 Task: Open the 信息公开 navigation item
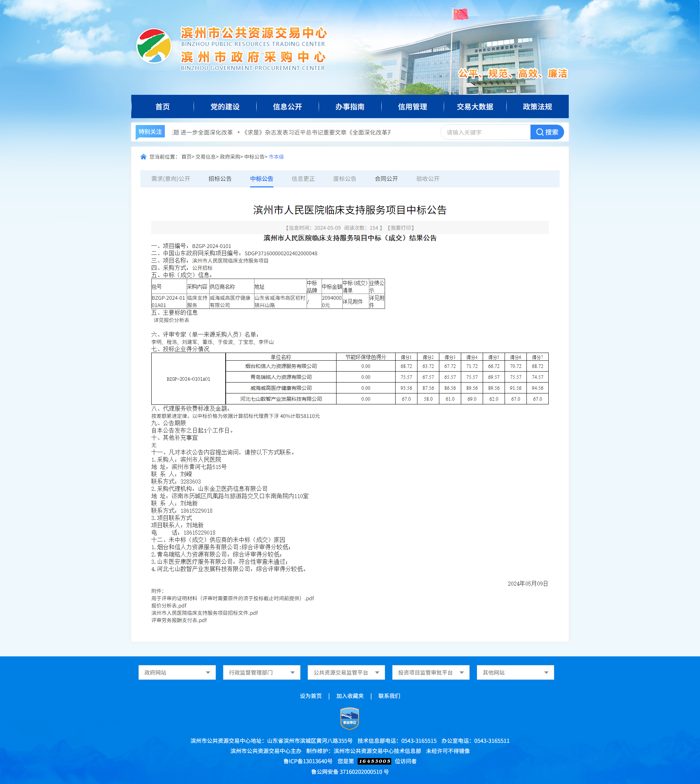287,106
